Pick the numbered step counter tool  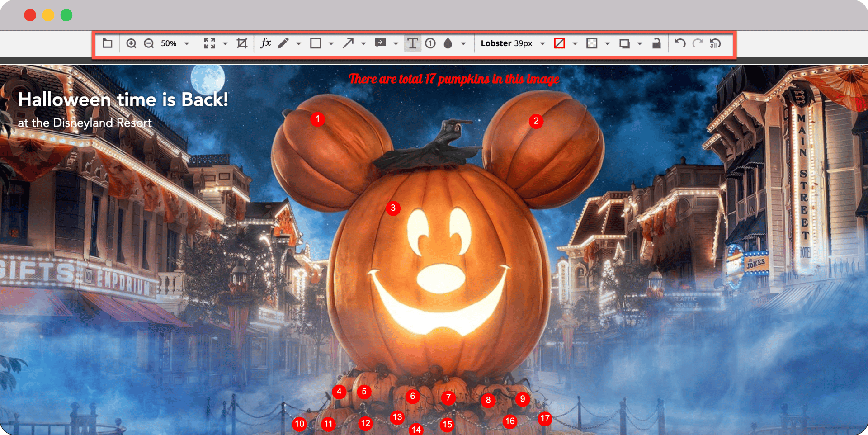430,43
